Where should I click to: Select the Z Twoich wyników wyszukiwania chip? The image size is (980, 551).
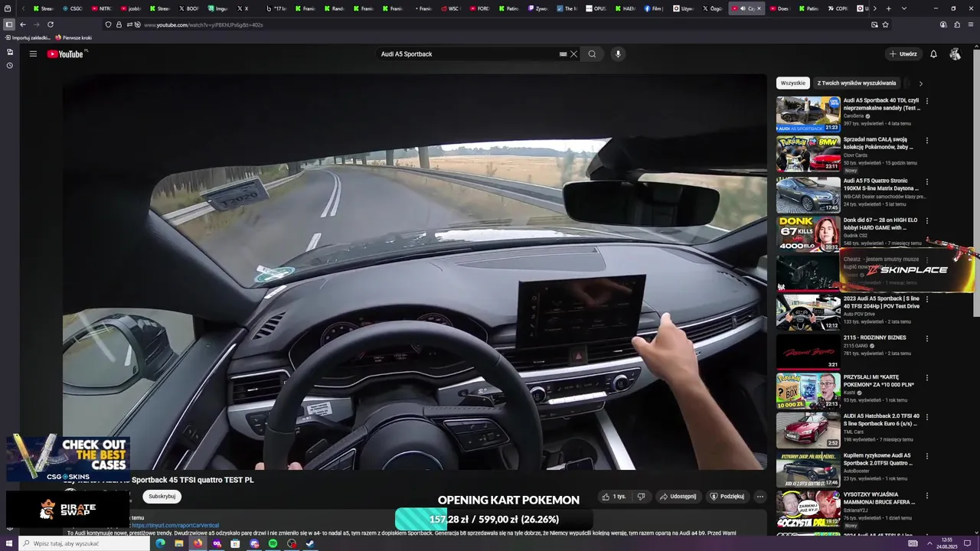pos(856,83)
